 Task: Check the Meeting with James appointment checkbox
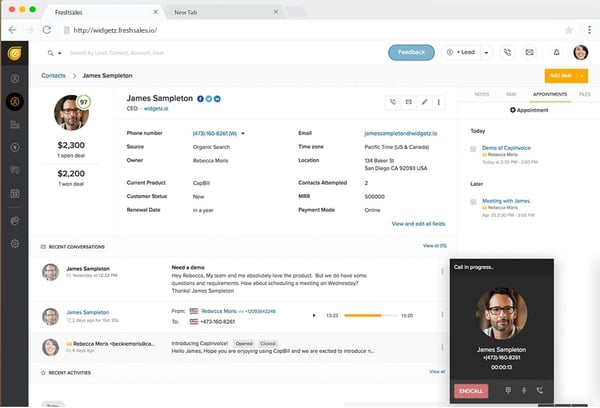(x=473, y=203)
